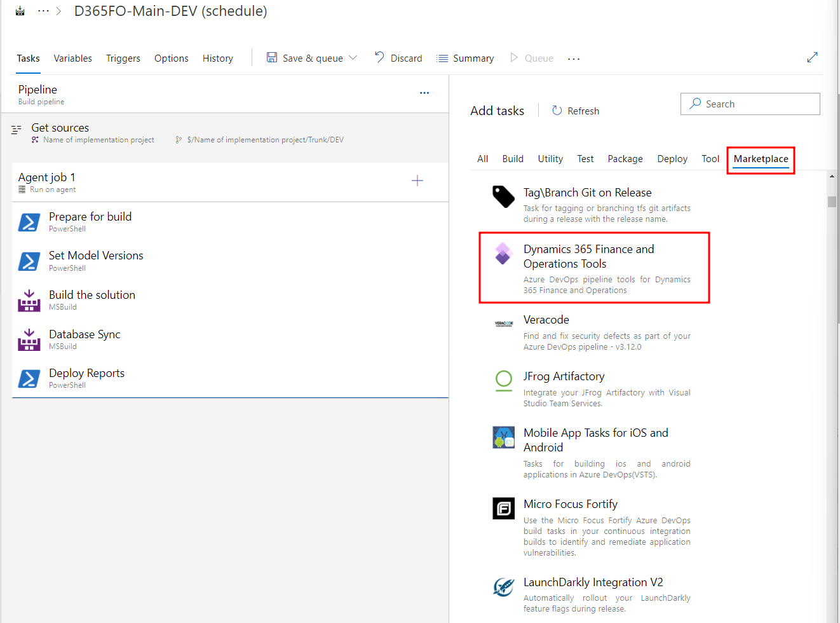Click the Mobile App Tasks Android icon

pyautogui.click(x=503, y=437)
